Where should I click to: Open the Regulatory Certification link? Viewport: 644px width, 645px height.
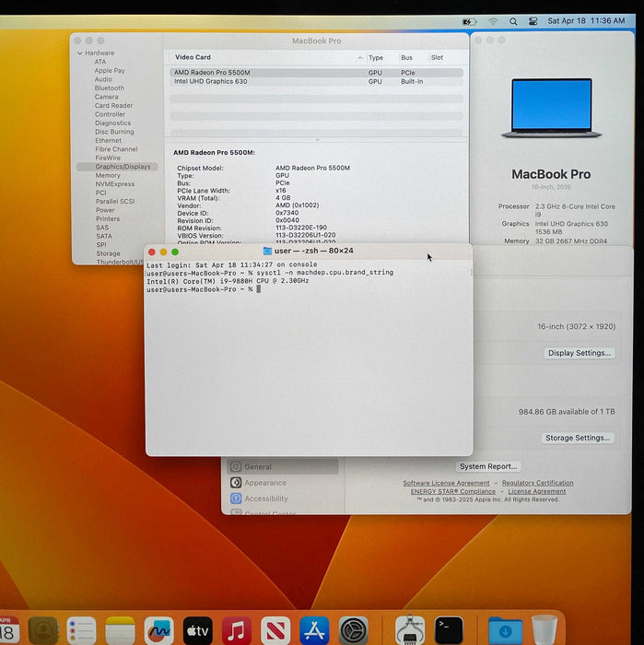pyautogui.click(x=537, y=483)
